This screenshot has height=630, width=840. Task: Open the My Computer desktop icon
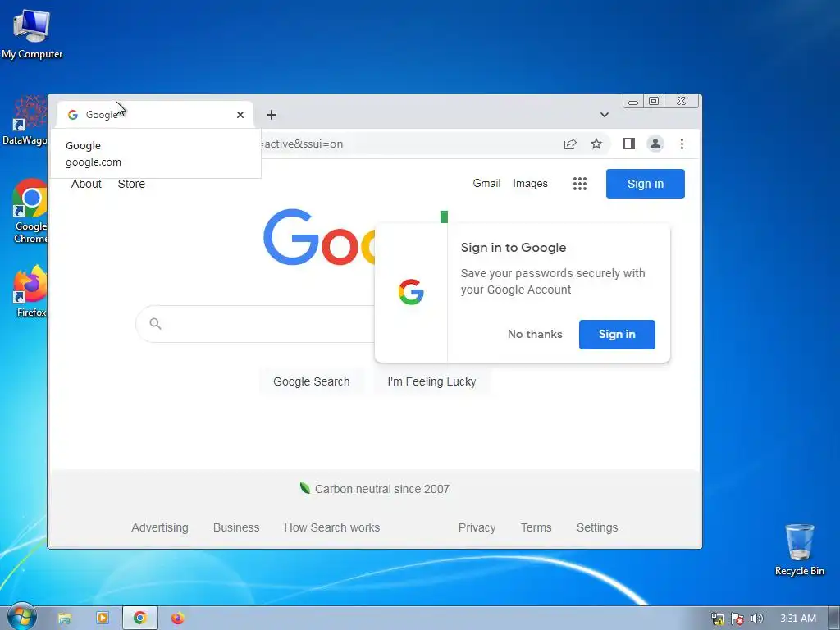32,33
